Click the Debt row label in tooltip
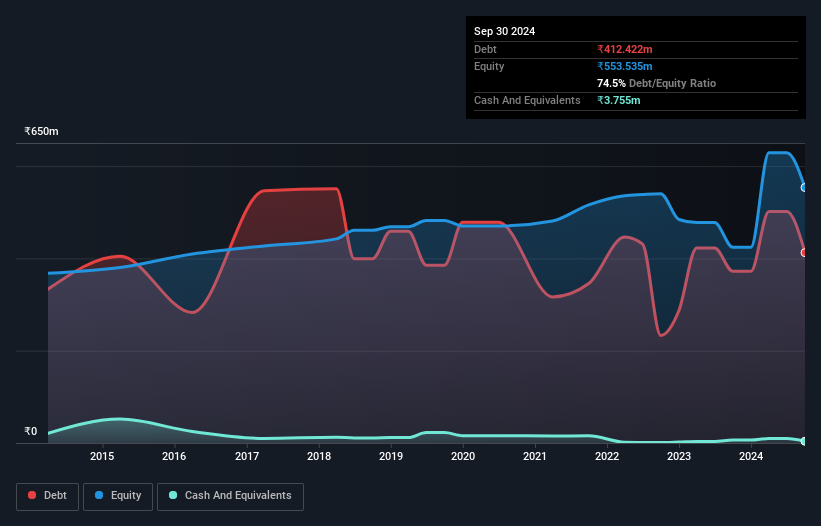This screenshot has width=821, height=526. [485, 49]
